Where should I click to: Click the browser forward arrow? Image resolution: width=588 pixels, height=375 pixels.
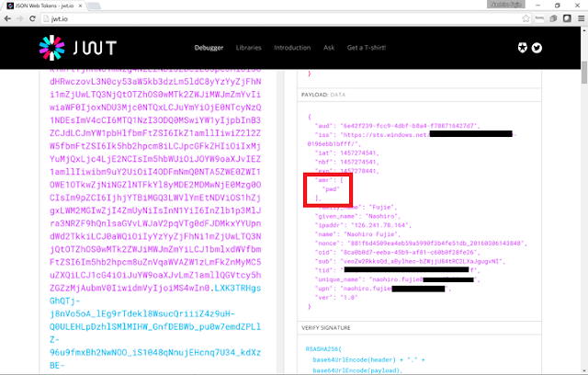19,18
